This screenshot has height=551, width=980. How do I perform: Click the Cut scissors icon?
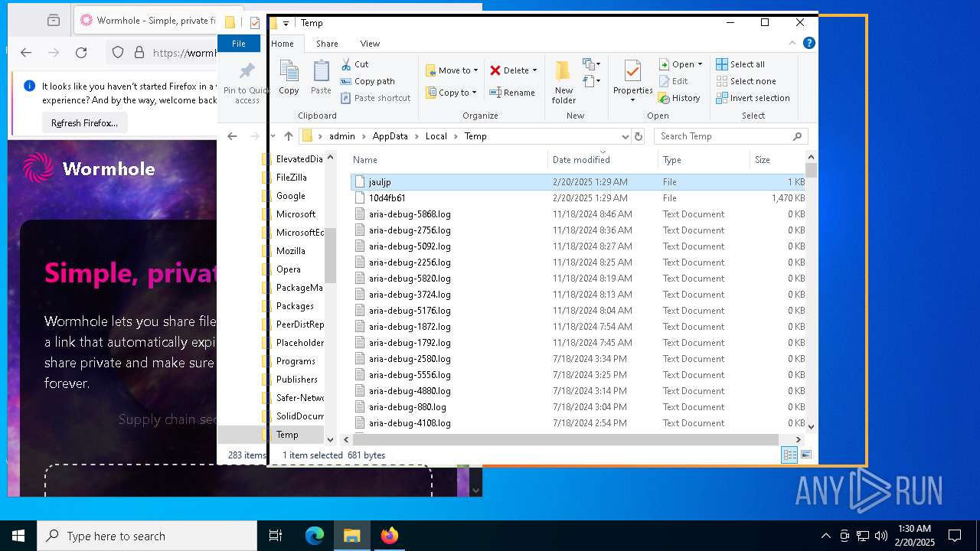[x=346, y=64]
